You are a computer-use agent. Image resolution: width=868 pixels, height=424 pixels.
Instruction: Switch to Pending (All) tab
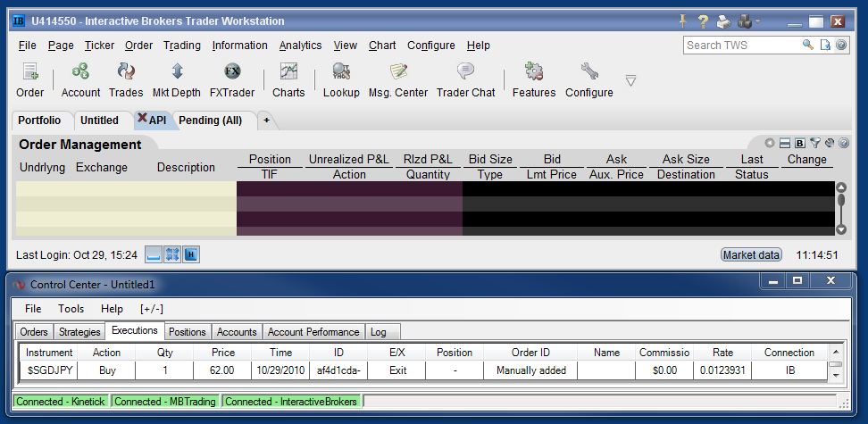(211, 121)
